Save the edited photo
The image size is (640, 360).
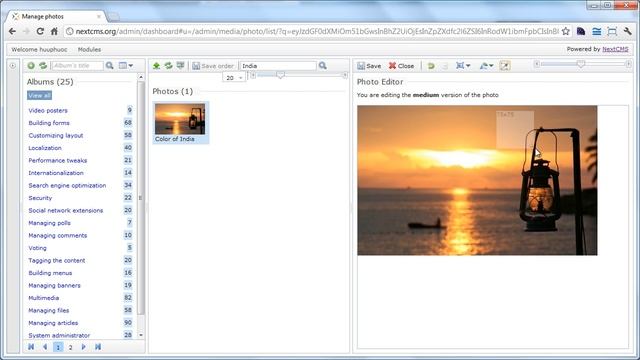[369, 66]
